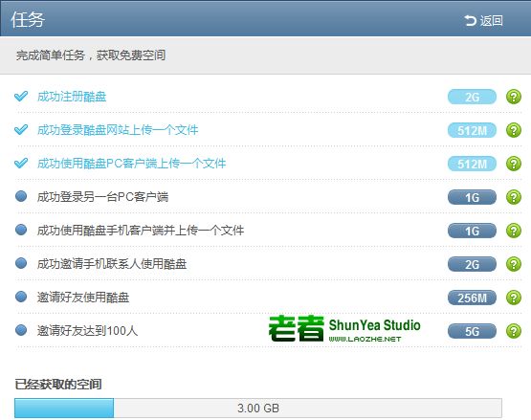Click the 3.00 GB space progress bar
Screen dimensions: 531x420
point(258,408)
